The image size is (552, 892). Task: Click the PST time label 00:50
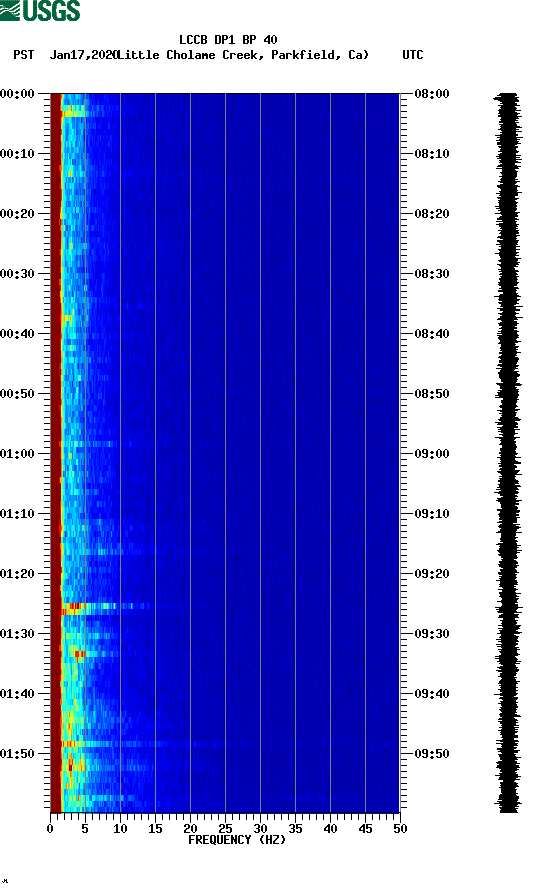tap(17, 394)
